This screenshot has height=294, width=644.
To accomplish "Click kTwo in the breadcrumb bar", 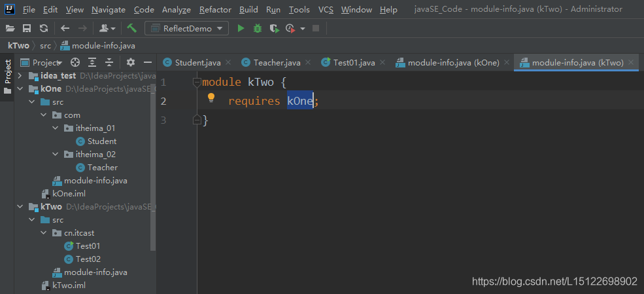I will [x=18, y=46].
